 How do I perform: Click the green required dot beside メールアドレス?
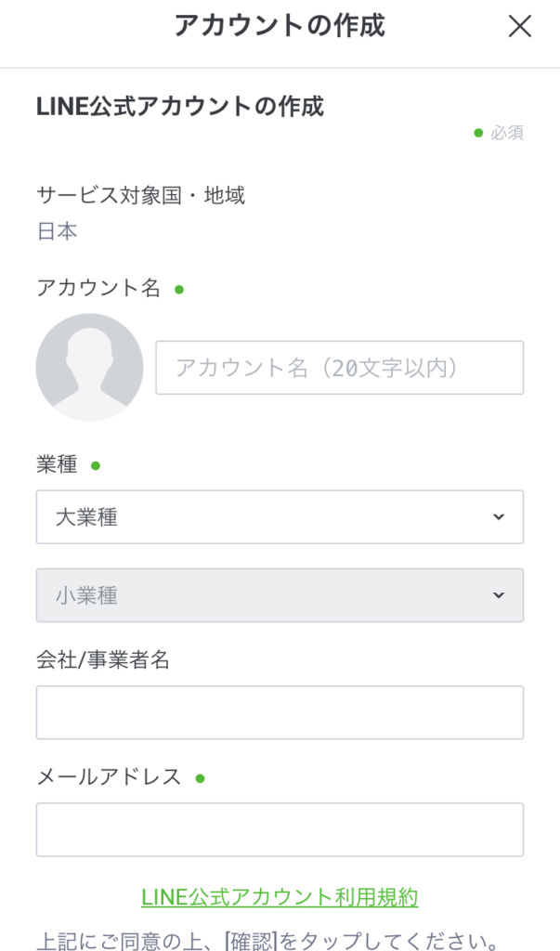point(200,777)
